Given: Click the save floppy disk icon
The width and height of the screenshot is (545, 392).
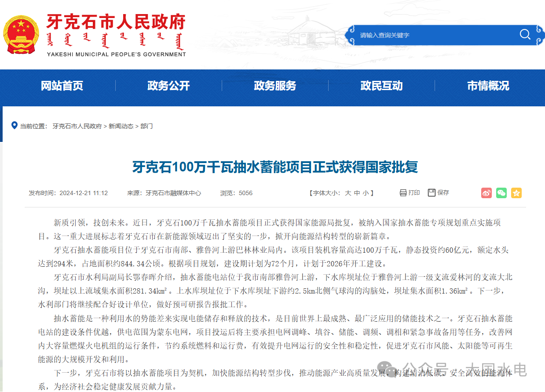Looking at the screenshot, I should (432, 193).
